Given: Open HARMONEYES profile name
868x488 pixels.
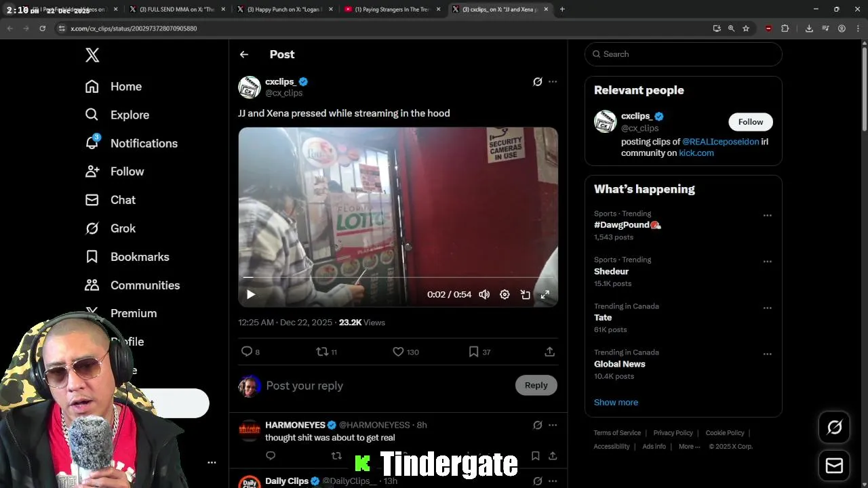Looking at the screenshot, I should click(295, 425).
